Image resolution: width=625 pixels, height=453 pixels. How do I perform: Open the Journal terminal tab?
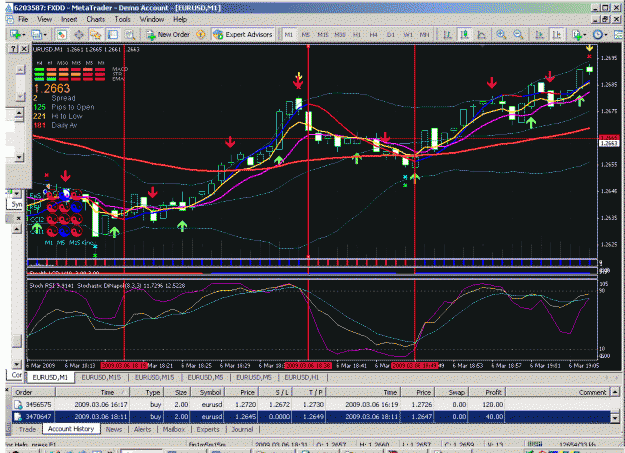click(242, 429)
